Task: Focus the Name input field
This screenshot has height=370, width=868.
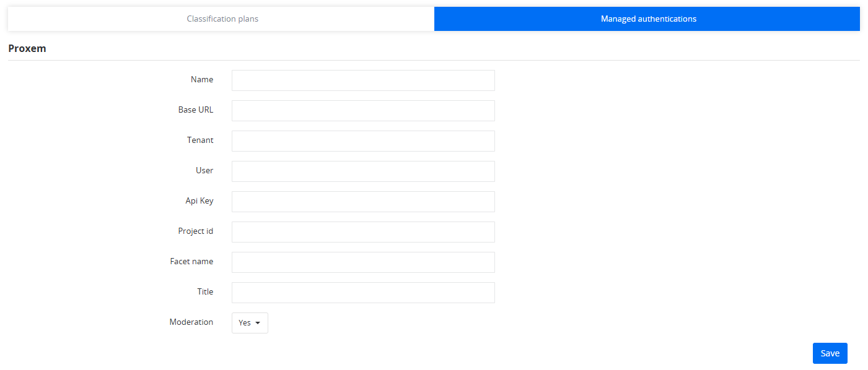Action: [x=363, y=80]
